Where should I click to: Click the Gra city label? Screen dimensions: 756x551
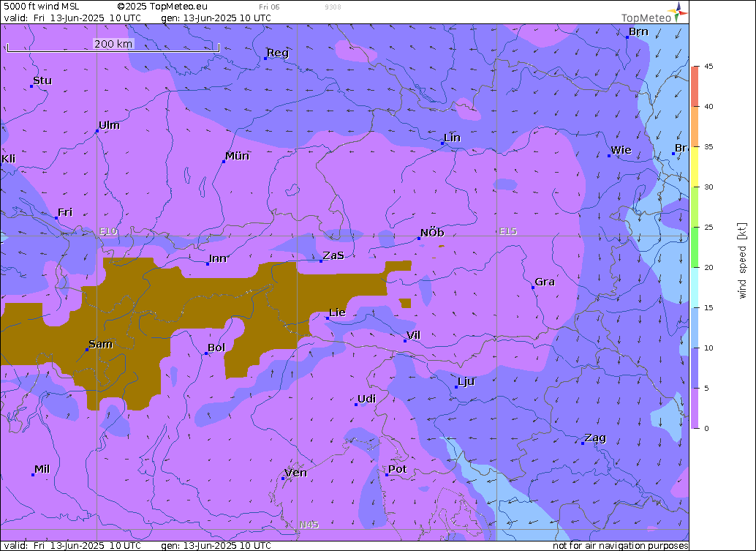coord(545,282)
